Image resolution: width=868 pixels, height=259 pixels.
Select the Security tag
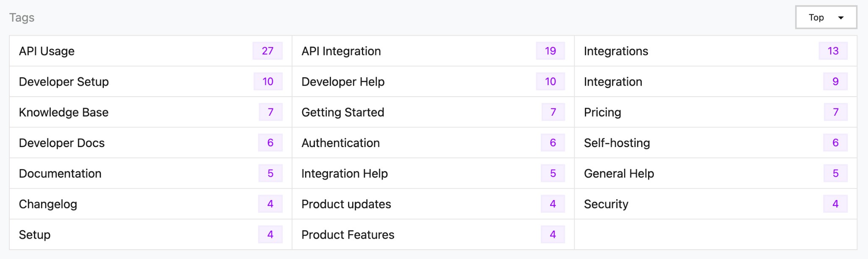coord(606,204)
